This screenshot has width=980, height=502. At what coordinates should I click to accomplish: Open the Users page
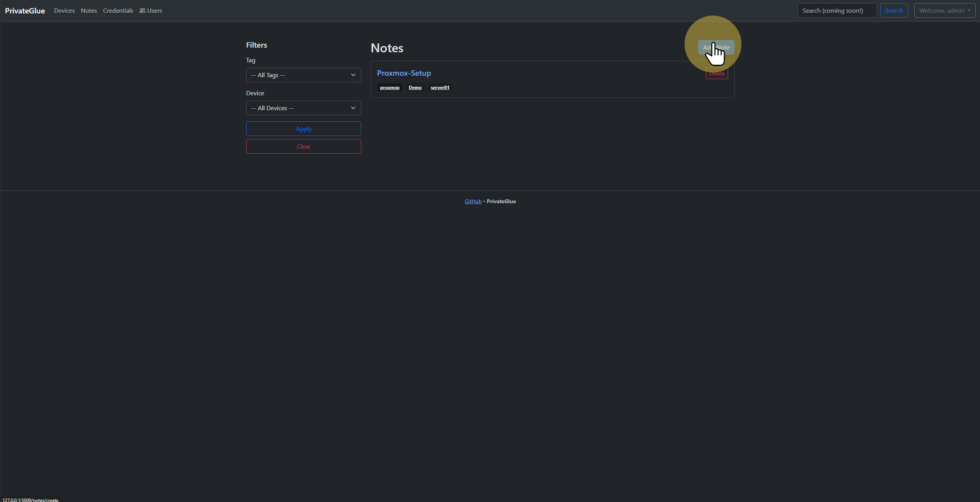coord(151,11)
